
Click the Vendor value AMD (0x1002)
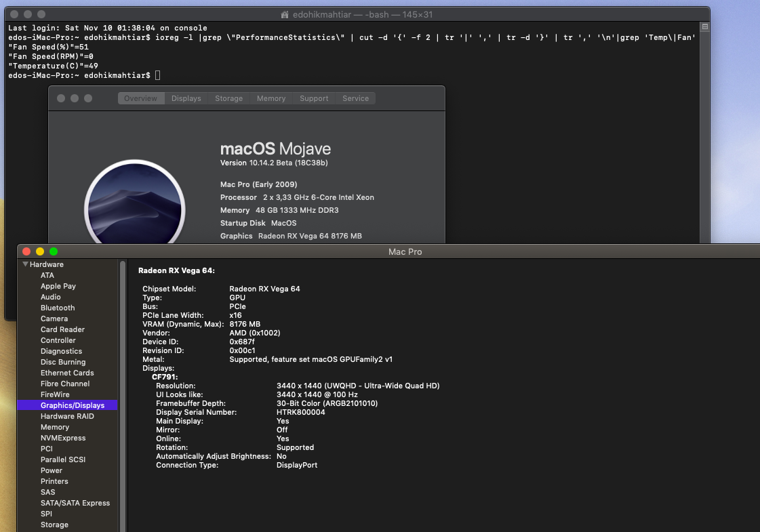(254, 333)
